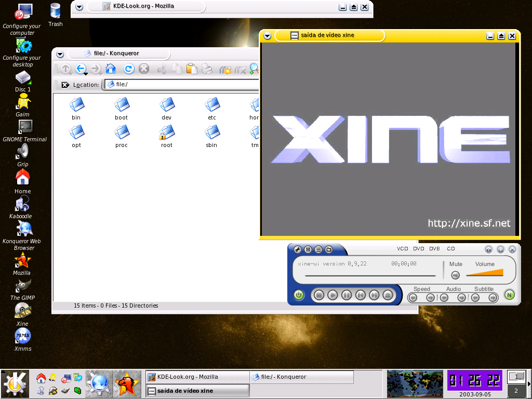Open the Back history dropdown arrow in Konqueror

pyautogui.click(x=86, y=74)
